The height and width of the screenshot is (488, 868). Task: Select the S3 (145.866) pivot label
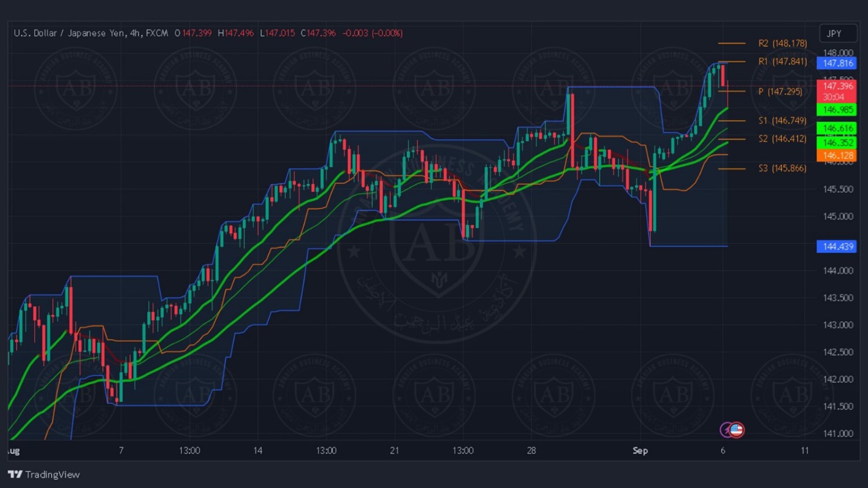click(x=782, y=168)
